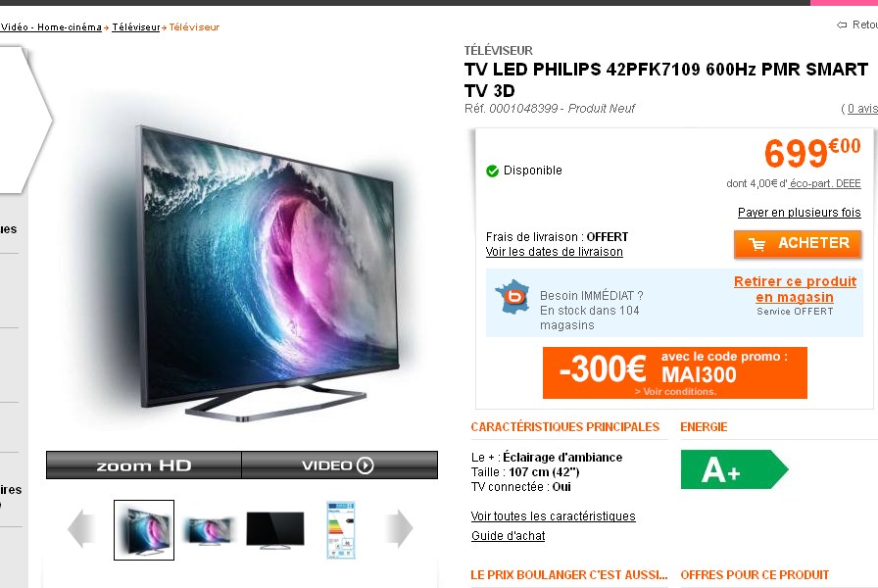The image size is (878, 588).
Task: Open the zoom HD view
Action: click(144, 465)
